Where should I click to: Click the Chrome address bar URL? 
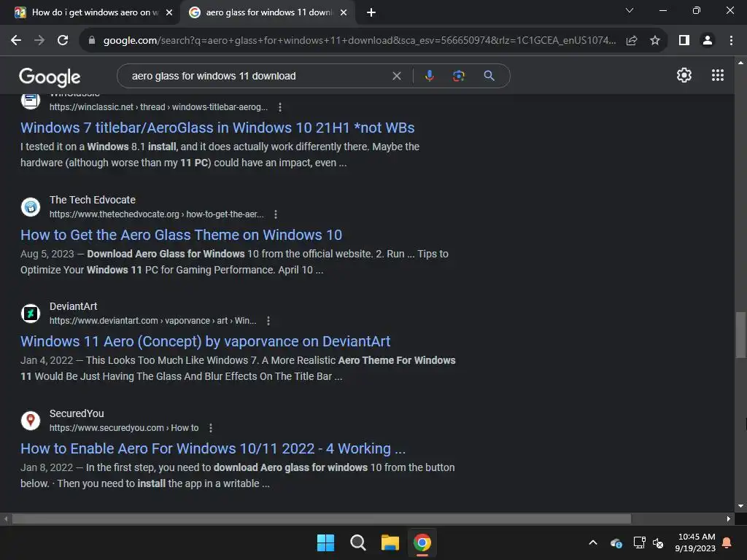359,41
